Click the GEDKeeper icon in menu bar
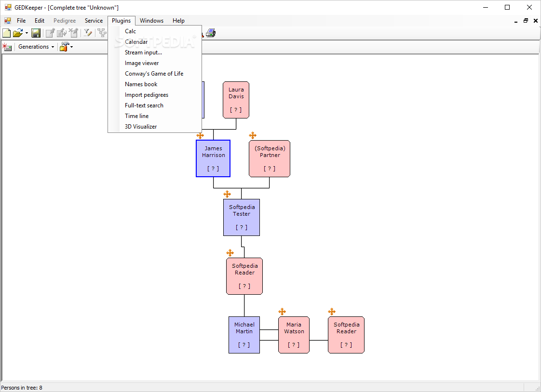This screenshot has width=541, height=392. pyautogui.click(x=8, y=21)
